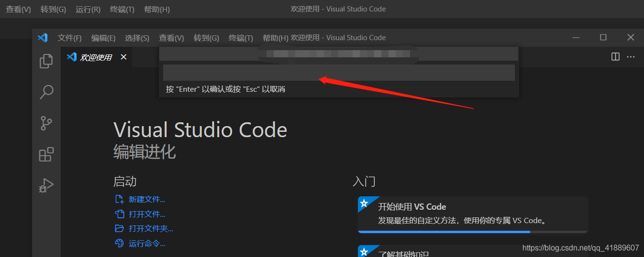Open 运行(R) menu in the background window
This screenshot has height=257, width=644.
tap(88, 9)
